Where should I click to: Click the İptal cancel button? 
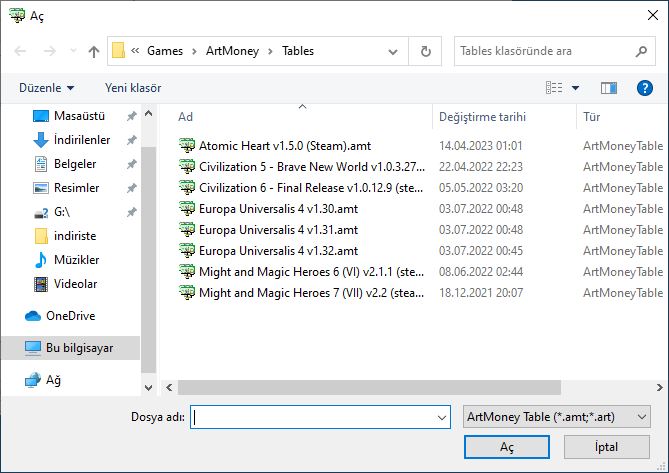coord(606,447)
